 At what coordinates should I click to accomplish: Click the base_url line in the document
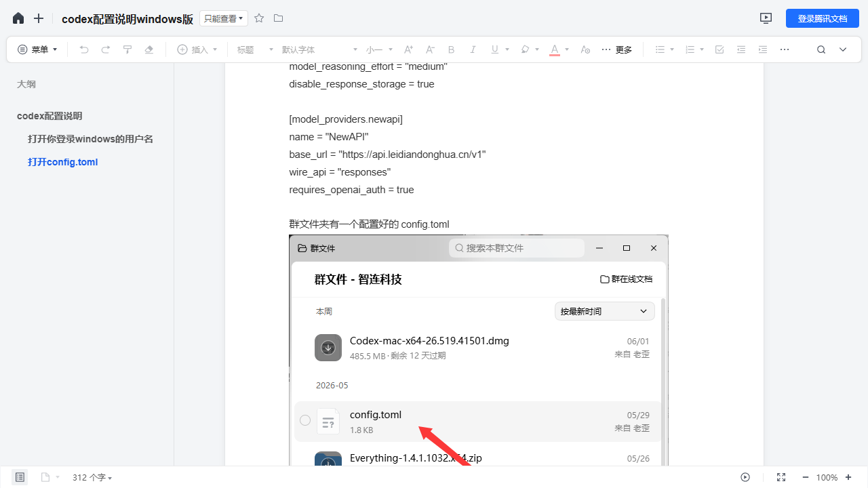tap(387, 155)
